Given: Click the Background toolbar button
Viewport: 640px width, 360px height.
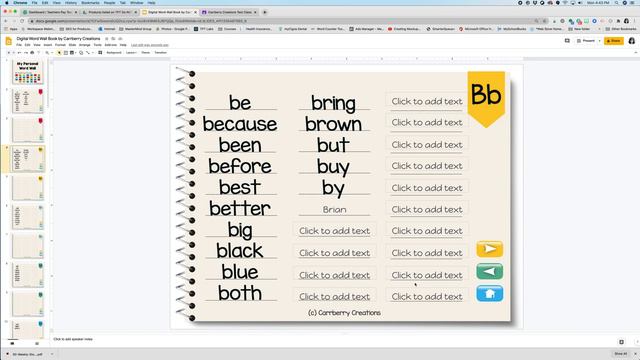Looking at the screenshot, I should [x=114, y=53].
